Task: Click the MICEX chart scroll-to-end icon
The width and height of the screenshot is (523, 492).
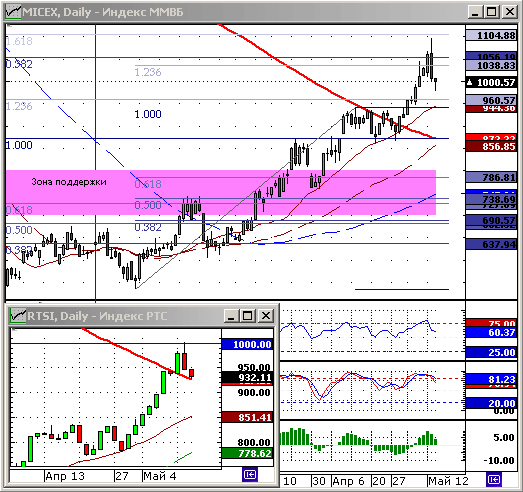Action: (x=493, y=479)
